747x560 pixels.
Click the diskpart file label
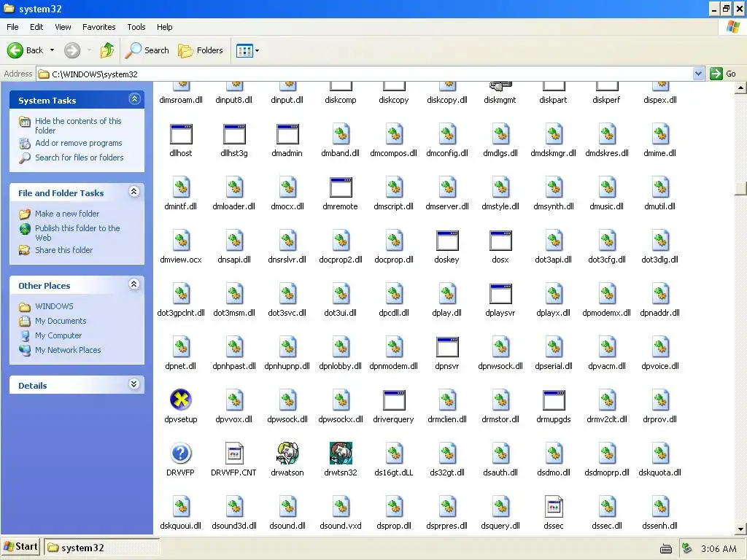[554, 100]
